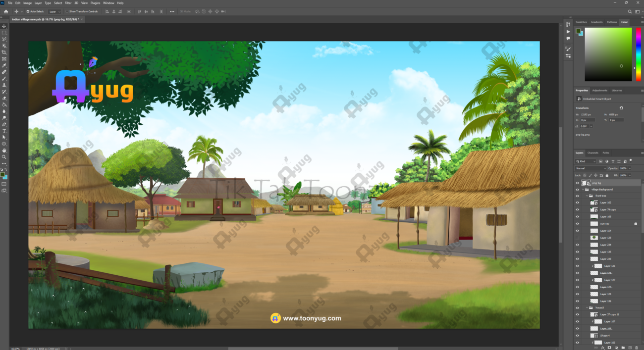Open the Filter menu
The height and width of the screenshot is (350, 644).
coord(68,3)
